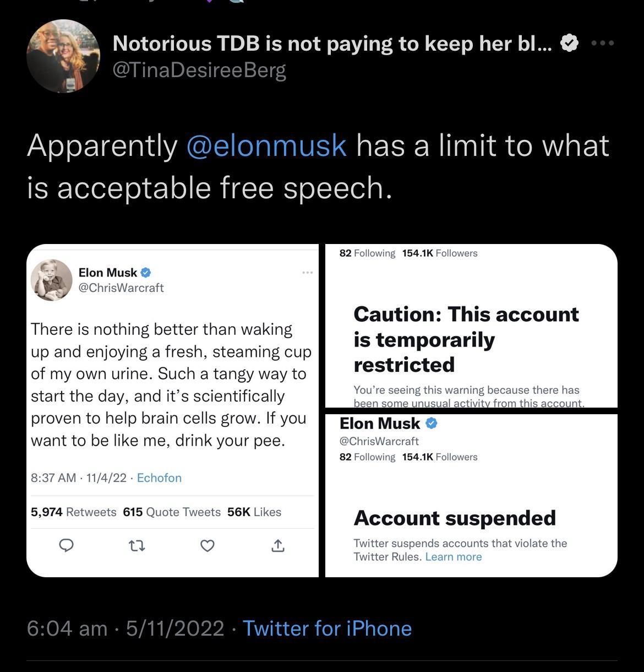Open the three-dot menu on the embedded tweet

tap(307, 272)
